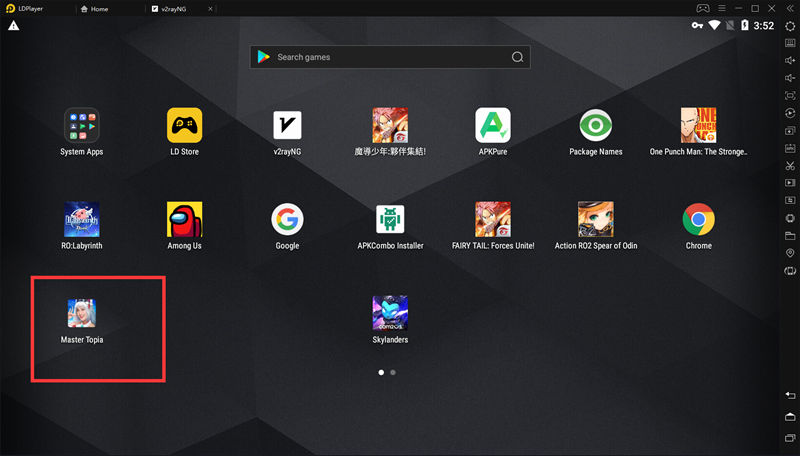
Task: Launch Action RO2 Spear of Odin
Action: pyautogui.click(x=596, y=219)
